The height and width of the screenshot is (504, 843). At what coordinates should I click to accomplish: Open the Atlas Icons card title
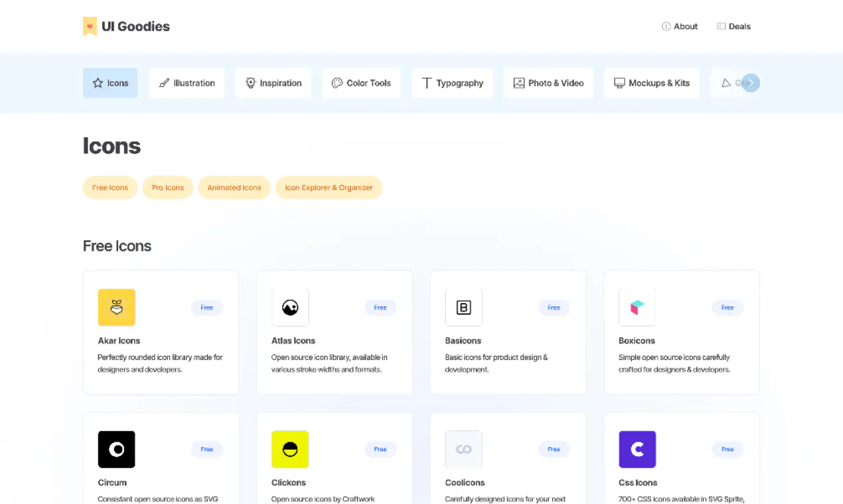coord(293,341)
